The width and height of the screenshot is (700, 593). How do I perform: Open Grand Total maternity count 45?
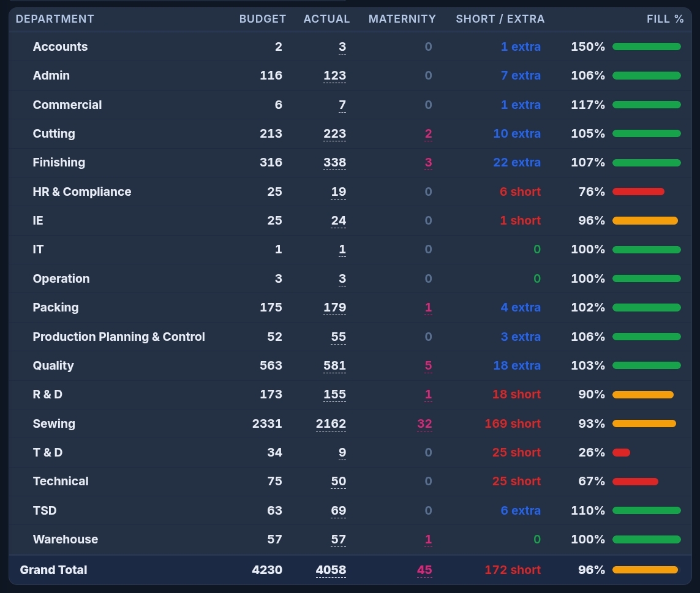tap(424, 570)
